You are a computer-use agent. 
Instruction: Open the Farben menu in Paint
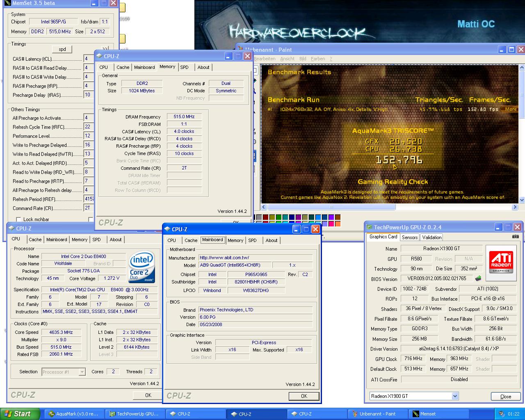pos(318,59)
